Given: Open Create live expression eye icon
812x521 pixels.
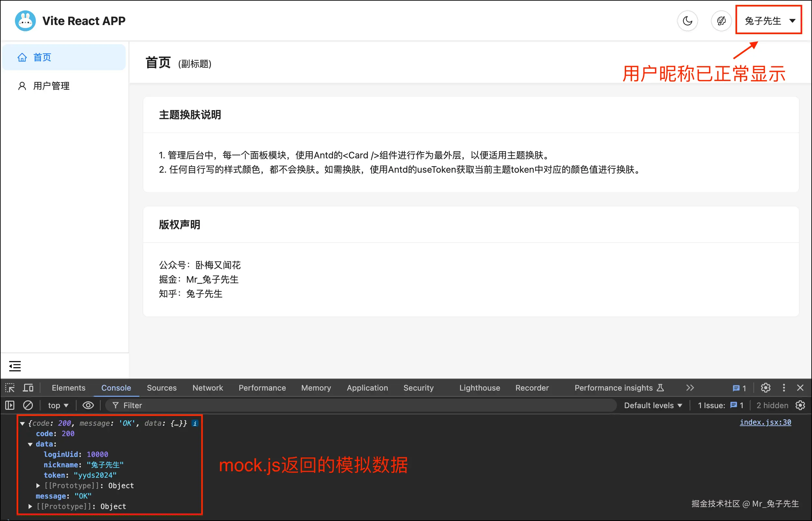Looking at the screenshot, I should coord(88,405).
